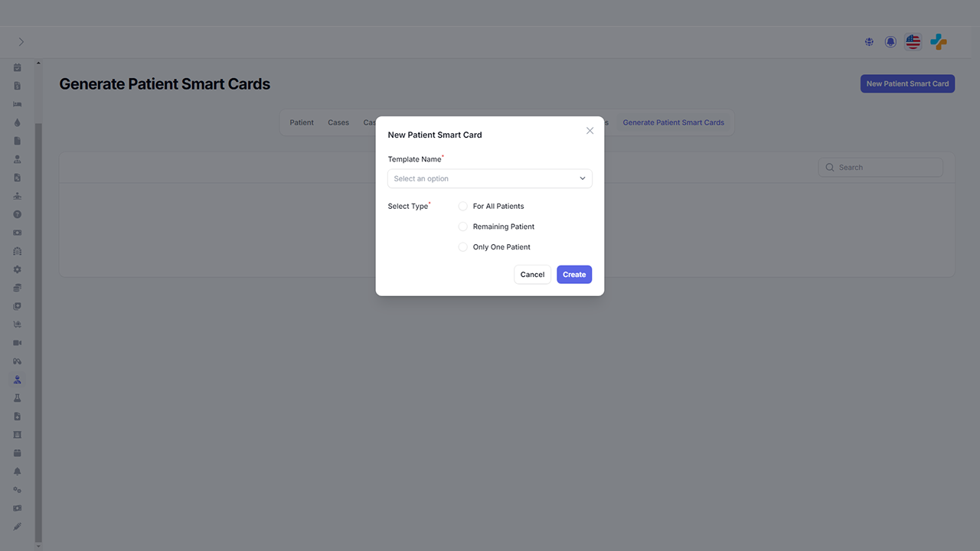Switch to the Patient tab

pos(302,122)
